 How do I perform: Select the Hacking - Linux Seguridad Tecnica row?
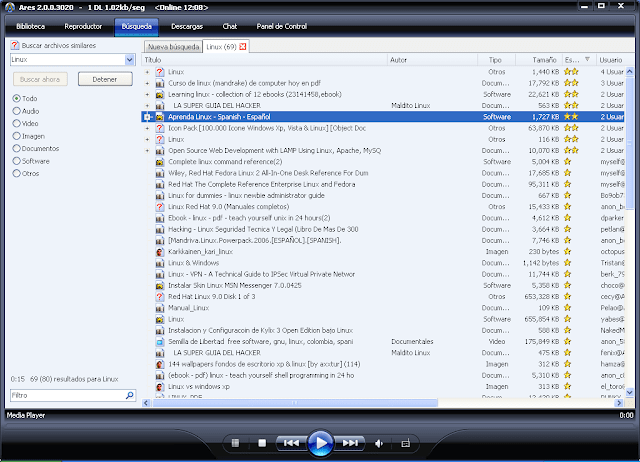click(383, 229)
